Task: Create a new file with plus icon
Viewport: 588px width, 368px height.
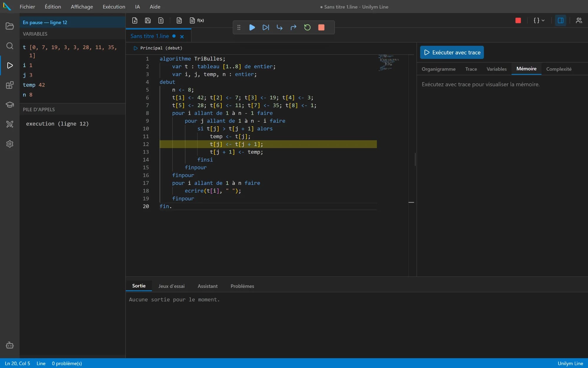Action: [x=135, y=20]
